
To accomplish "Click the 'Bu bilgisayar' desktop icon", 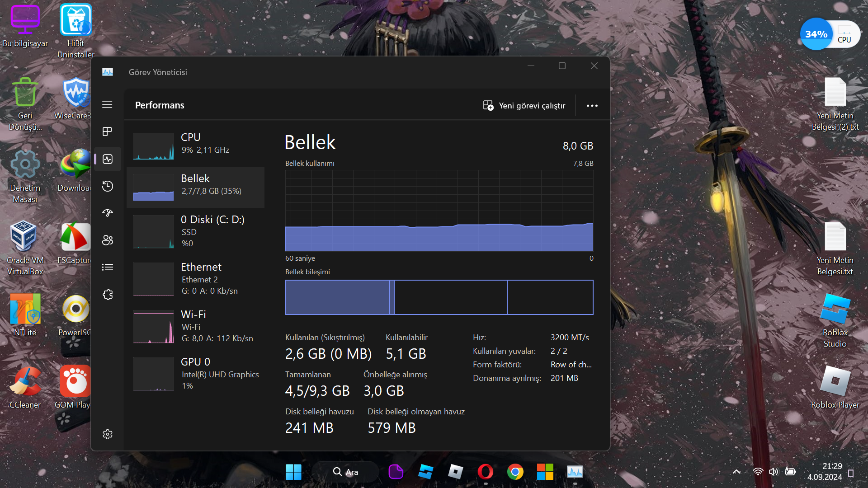I will coord(25,26).
